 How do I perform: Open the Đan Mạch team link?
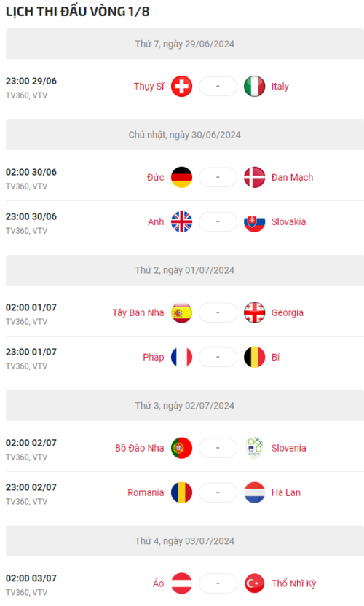tap(292, 178)
